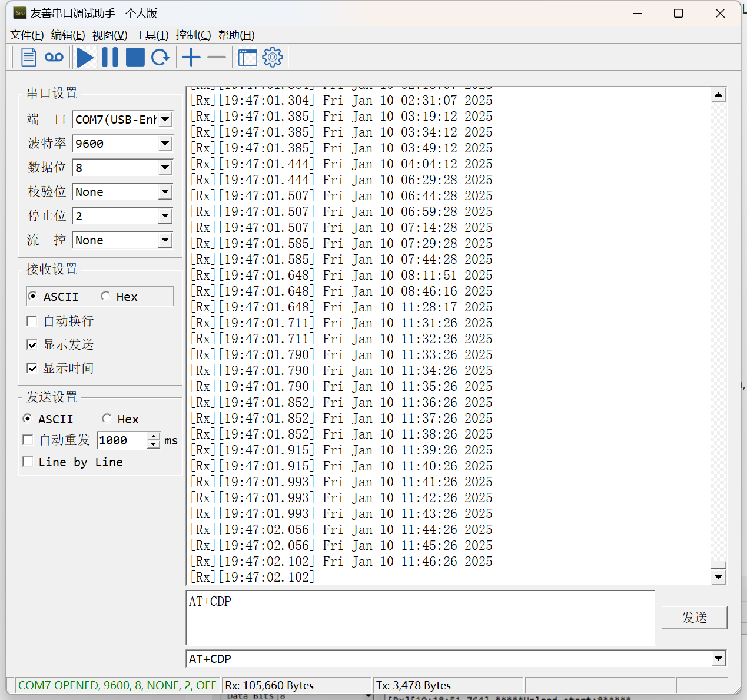Click the plus add icon in toolbar
Image resolution: width=747 pixels, height=700 pixels.
point(191,57)
